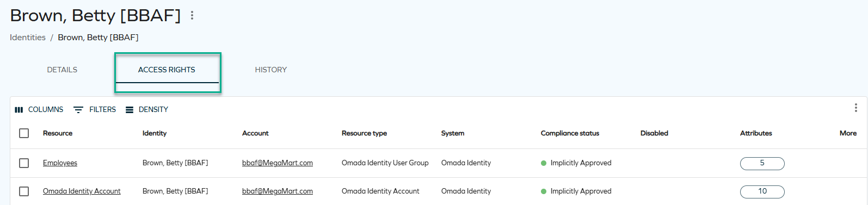Open the table options kebab menu
868x205 pixels.
855,108
